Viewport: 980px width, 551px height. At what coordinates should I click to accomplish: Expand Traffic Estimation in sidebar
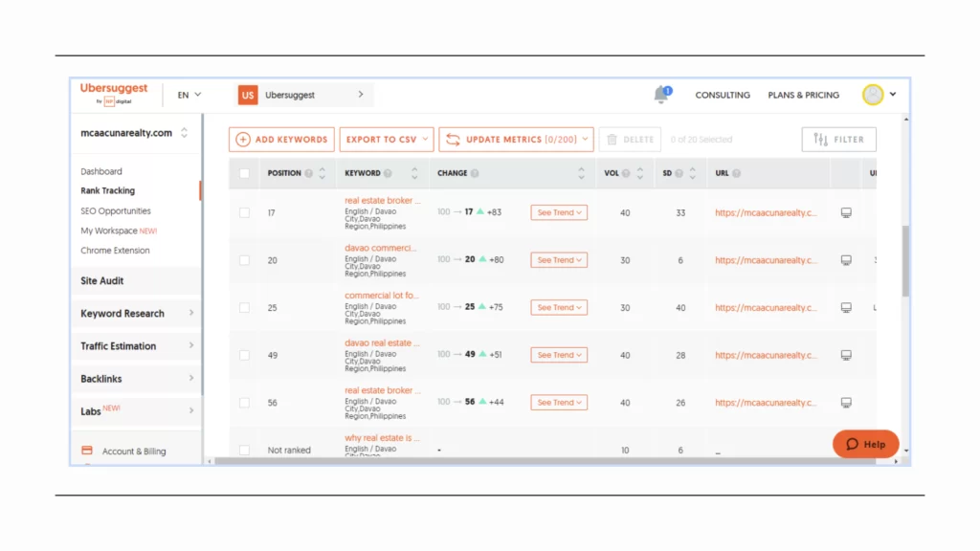pos(136,346)
